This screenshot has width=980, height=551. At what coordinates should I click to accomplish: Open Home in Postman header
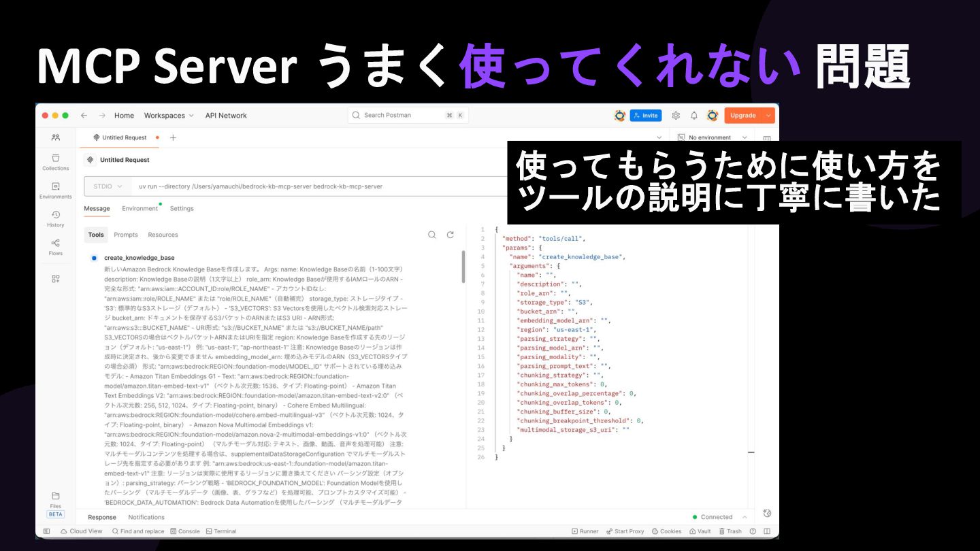[x=124, y=116]
